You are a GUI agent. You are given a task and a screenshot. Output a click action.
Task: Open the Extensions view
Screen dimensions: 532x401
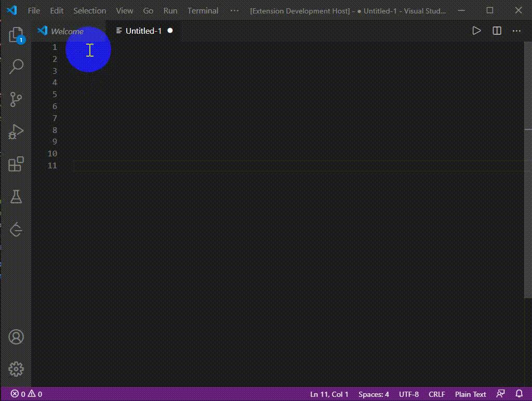pyautogui.click(x=16, y=164)
